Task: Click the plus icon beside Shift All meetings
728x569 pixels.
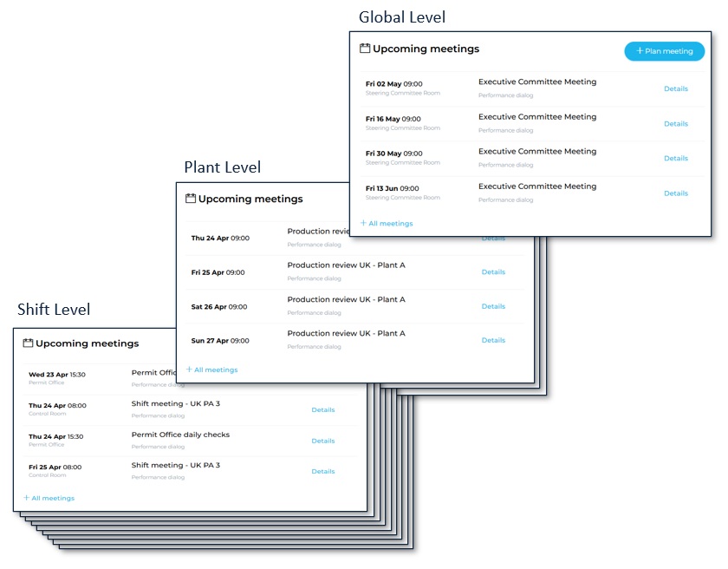Action: pyautogui.click(x=27, y=498)
